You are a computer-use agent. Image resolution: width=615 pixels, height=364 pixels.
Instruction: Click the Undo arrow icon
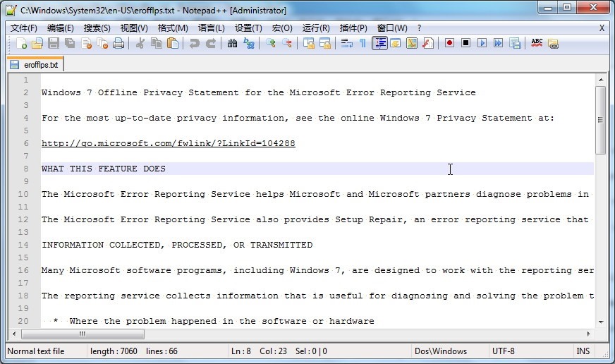pyautogui.click(x=194, y=43)
